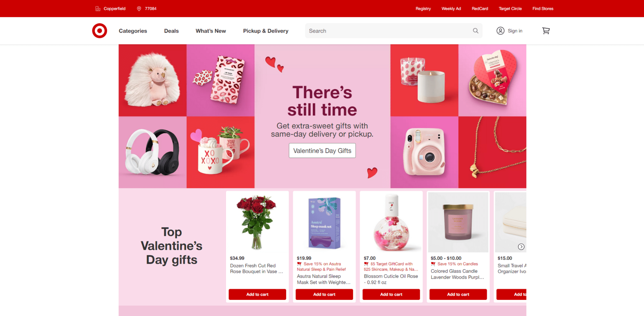Click the store icon beside Copperfield
The height and width of the screenshot is (316, 644).
(98, 9)
